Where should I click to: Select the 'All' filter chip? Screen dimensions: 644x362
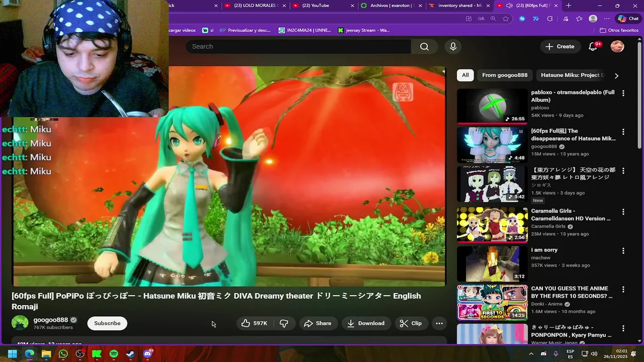coord(465,75)
